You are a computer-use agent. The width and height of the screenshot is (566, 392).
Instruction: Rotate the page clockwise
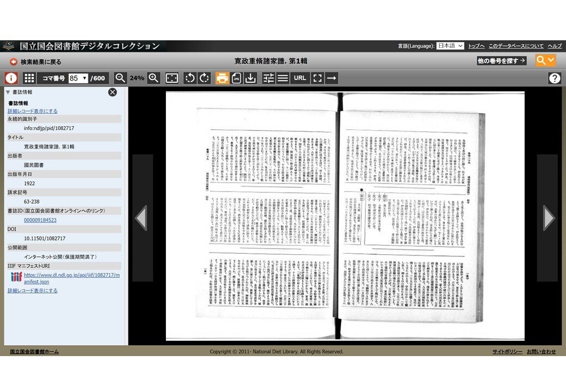(204, 78)
